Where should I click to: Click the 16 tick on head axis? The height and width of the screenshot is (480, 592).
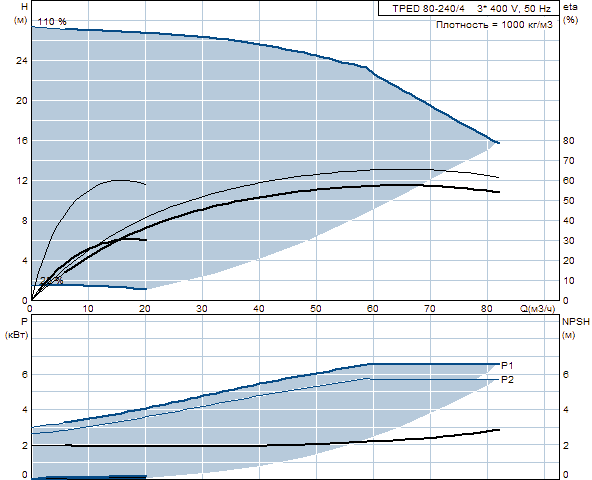22,140
